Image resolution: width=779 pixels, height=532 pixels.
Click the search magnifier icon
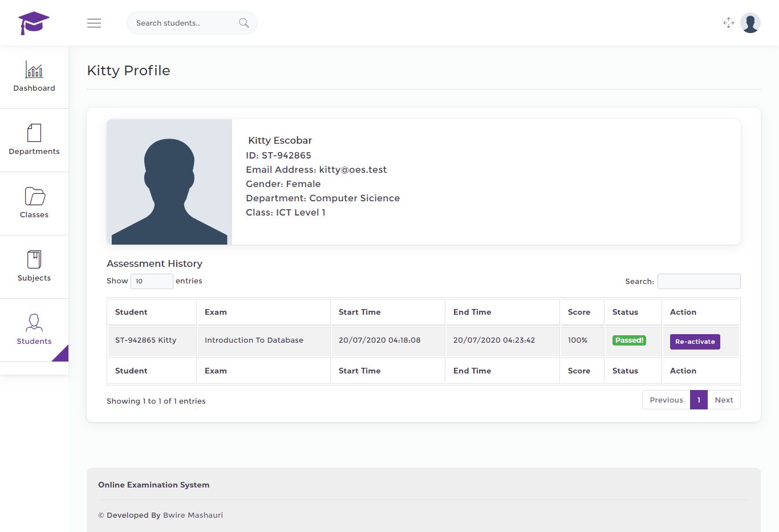(x=244, y=23)
